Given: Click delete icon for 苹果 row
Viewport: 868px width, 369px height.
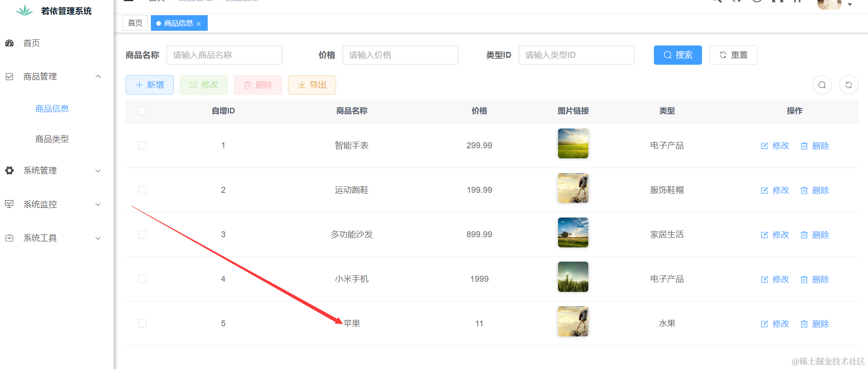Looking at the screenshot, I should coord(804,324).
